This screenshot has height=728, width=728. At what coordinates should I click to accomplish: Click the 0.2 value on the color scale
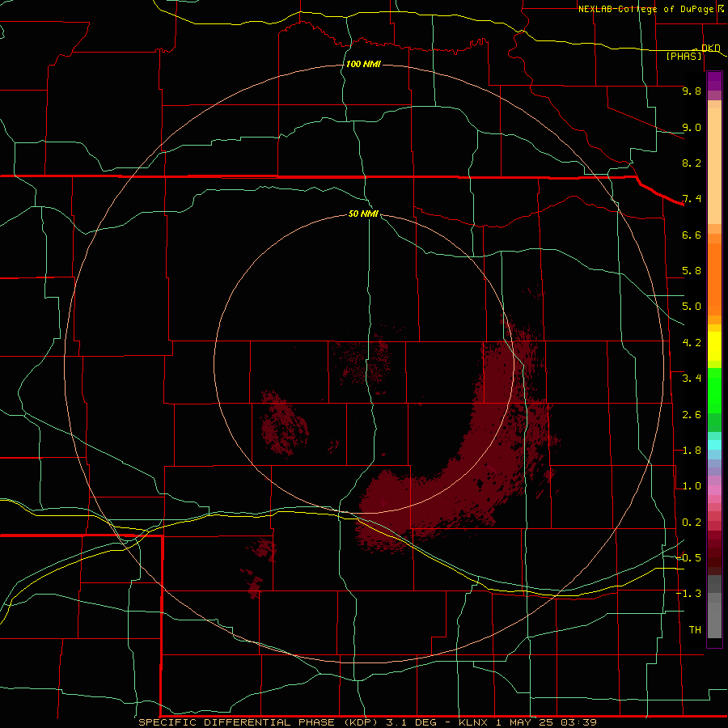pyautogui.click(x=692, y=523)
